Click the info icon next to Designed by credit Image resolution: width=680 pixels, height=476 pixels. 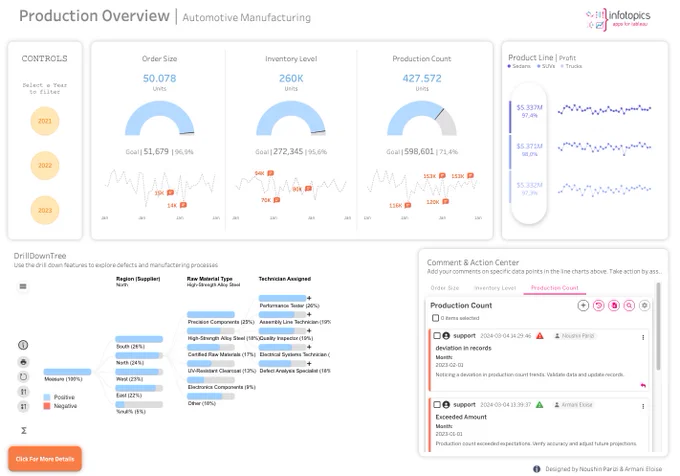click(536, 469)
